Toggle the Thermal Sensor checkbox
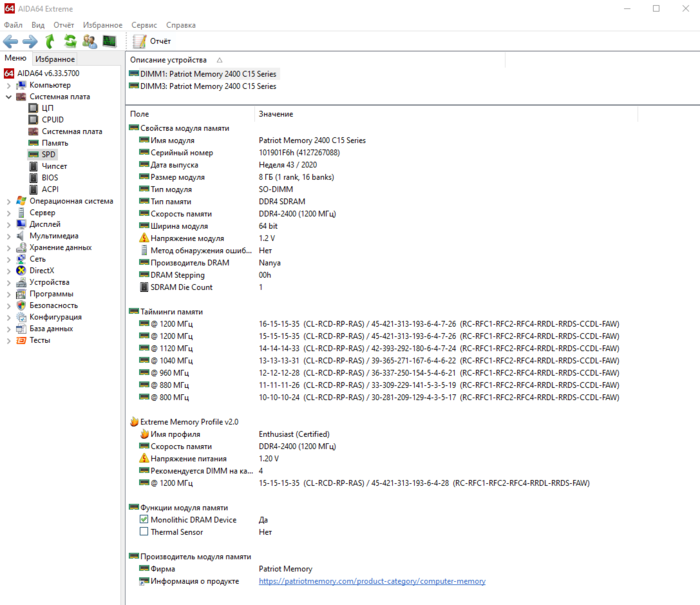 tap(144, 532)
